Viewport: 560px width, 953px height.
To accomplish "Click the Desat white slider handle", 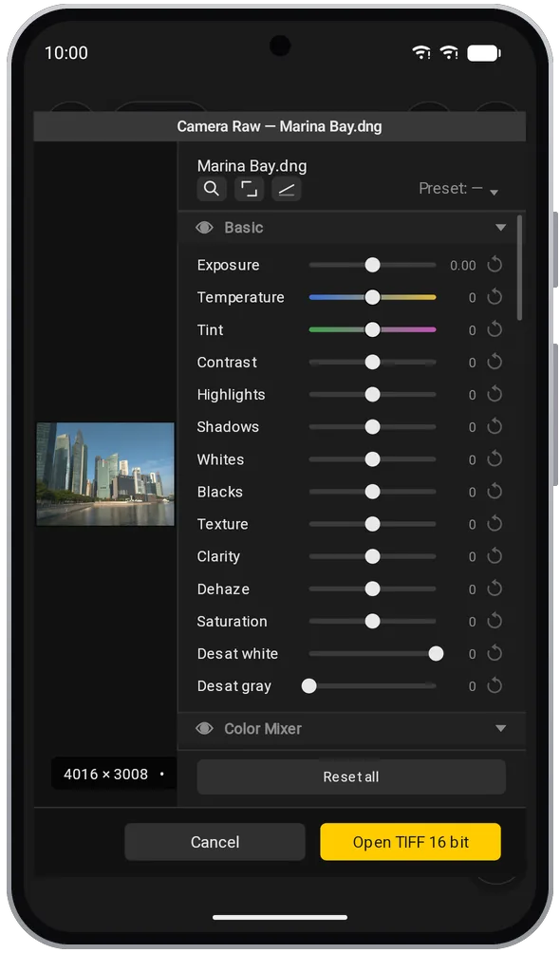I will click(x=436, y=653).
